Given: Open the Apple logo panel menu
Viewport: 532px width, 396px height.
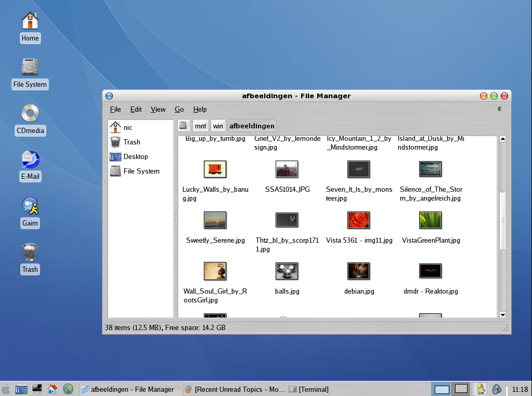Looking at the screenshot, I should point(6,389).
